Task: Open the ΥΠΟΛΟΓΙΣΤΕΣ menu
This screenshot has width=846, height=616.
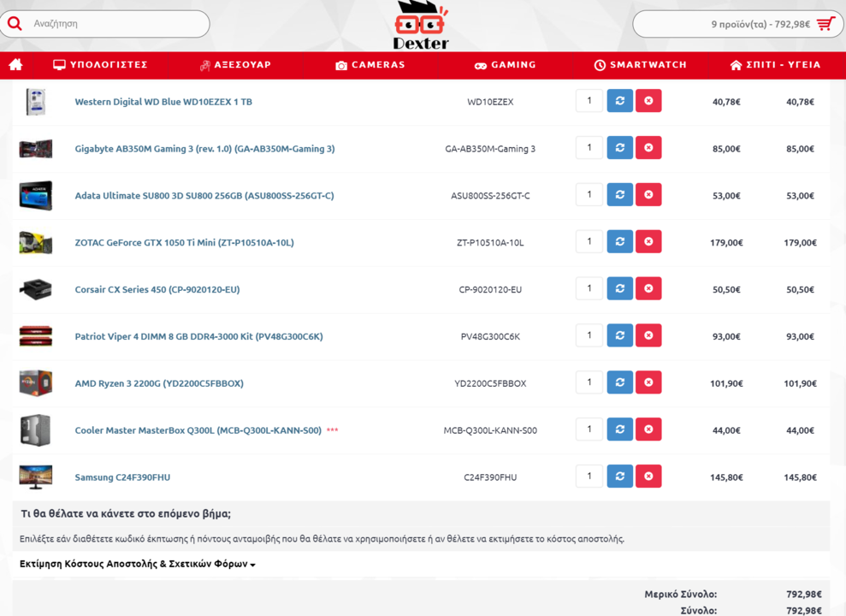Action: pyautogui.click(x=100, y=65)
